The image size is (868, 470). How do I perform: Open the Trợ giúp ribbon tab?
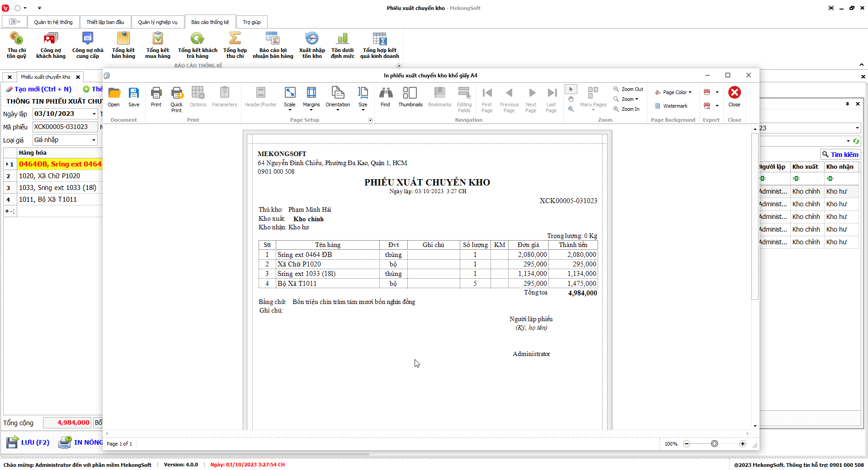click(x=251, y=22)
